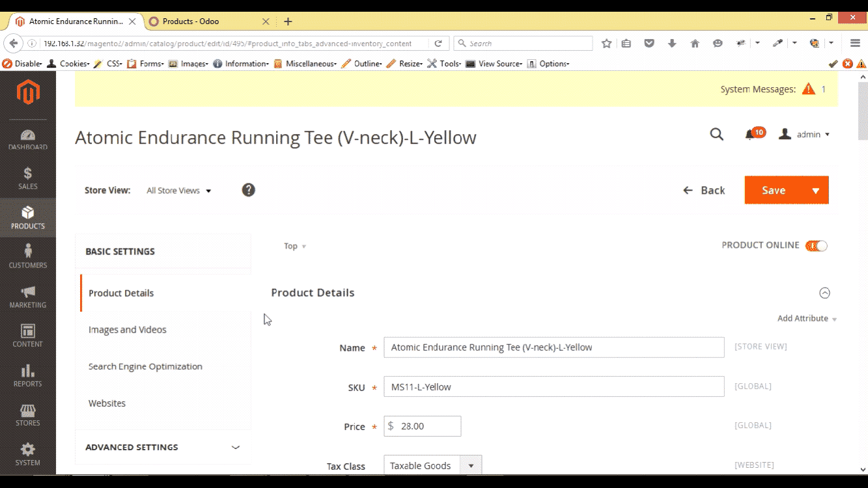Expand the Save button arrow options
Viewport: 868px width, 488px height.
815,190
